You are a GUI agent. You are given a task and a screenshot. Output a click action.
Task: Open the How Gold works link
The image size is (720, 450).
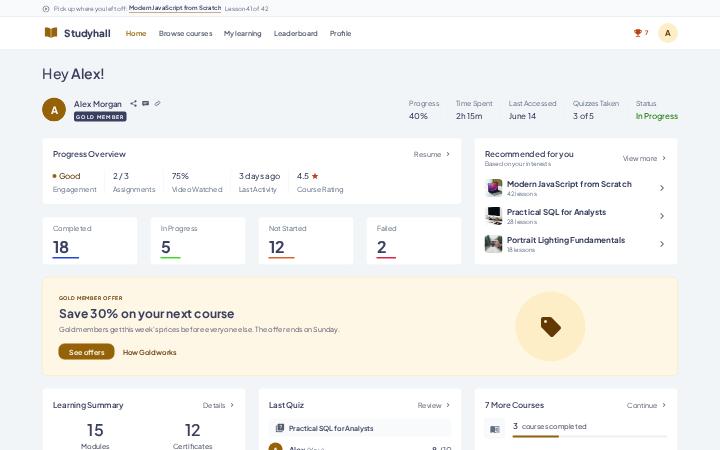pyautogui.click(x=149, y=352)
